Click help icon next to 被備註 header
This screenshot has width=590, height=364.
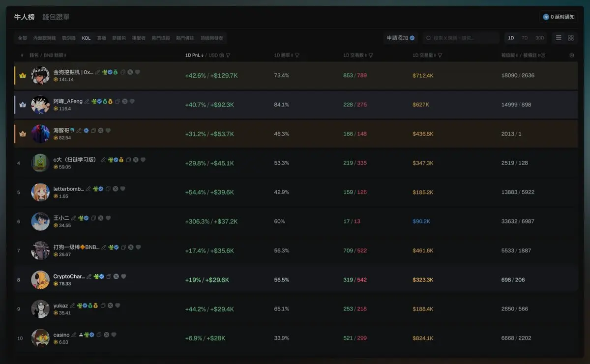tap(543, 55)
